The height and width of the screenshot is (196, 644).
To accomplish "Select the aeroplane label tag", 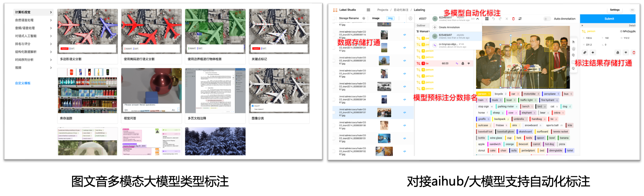I will (x=550, y=94).
